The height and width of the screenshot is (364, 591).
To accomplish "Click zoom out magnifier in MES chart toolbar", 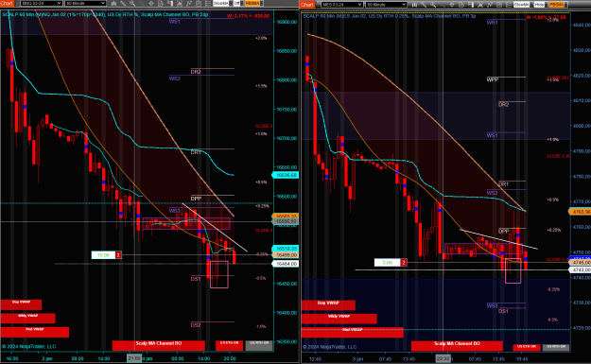I will point(443,5).
